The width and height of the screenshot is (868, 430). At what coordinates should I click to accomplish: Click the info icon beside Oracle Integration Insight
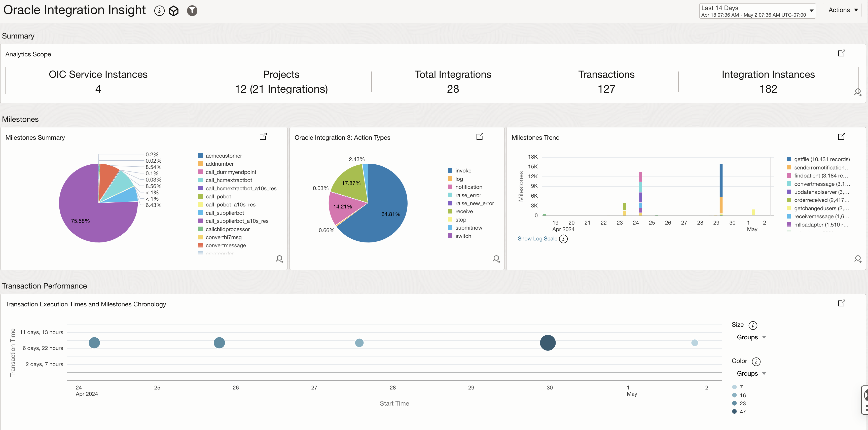pyautogui.click(x=159, y=11)
